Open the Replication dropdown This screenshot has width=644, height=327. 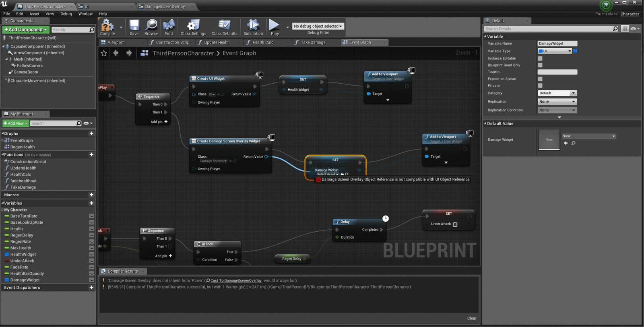pyautogui.click(x=557, y=102)
